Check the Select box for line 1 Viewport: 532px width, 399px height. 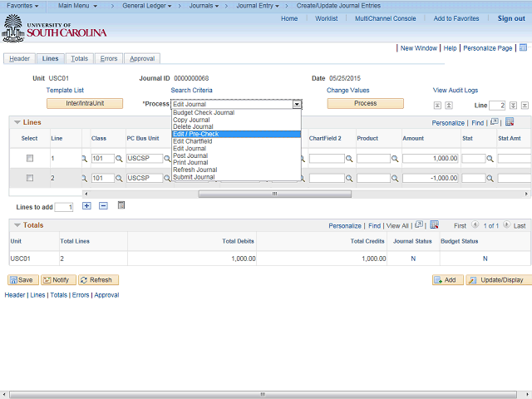point(30,158)
